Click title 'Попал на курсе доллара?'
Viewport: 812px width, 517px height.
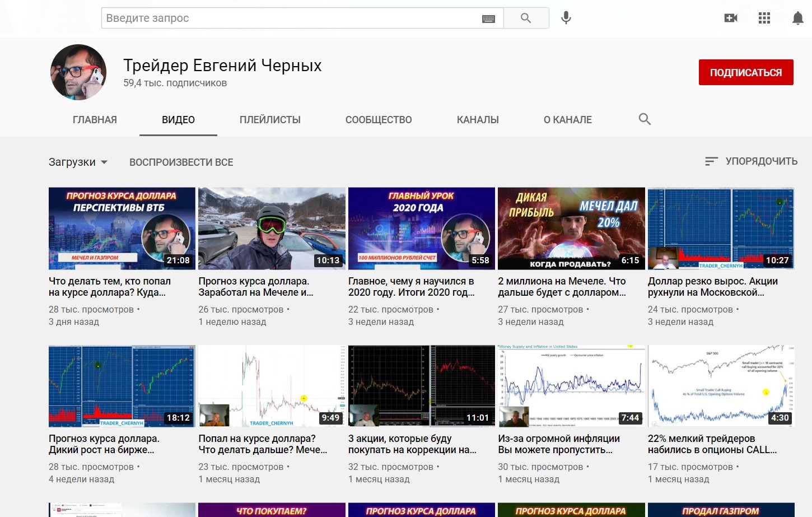click(263, 444)
